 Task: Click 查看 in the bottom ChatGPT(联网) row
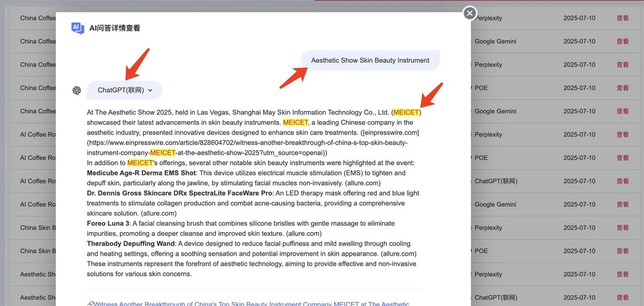click(x=622, y=297)
